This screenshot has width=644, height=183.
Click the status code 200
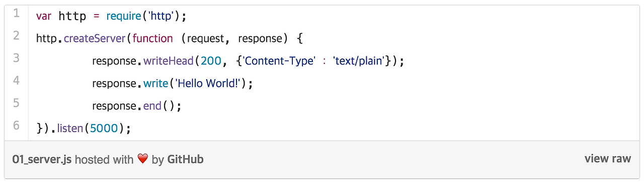[x=211, y=62]
